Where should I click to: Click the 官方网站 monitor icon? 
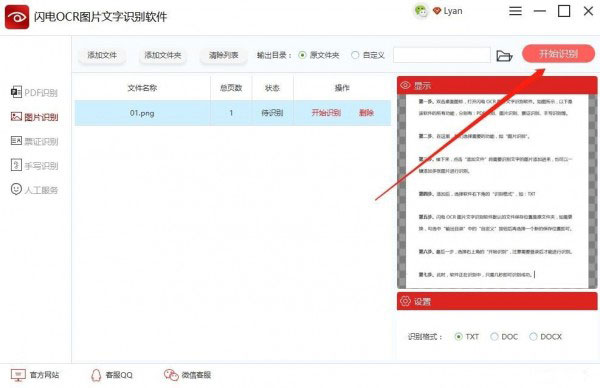click(x=18, y=375)
